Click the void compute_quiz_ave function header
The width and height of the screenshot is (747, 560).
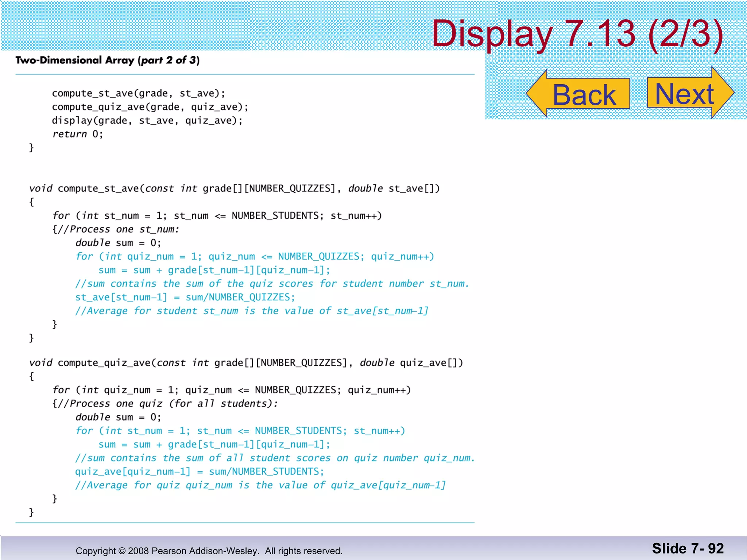(x=246, y=363)
